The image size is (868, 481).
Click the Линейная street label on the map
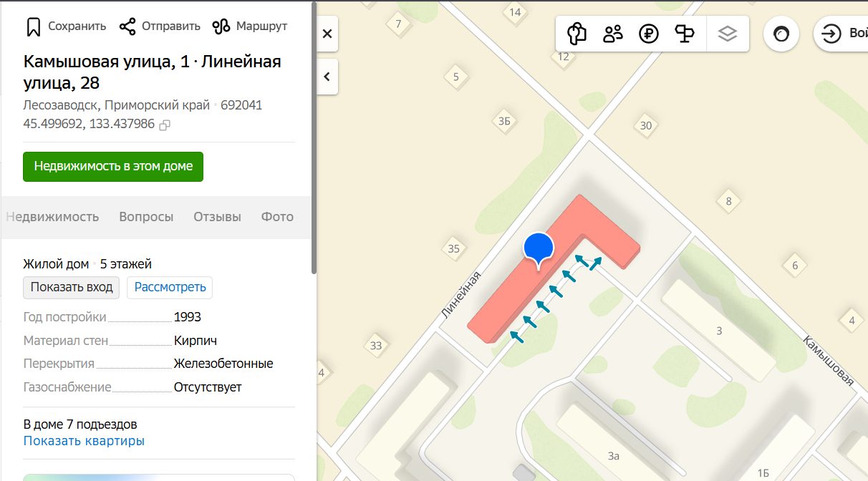tap(460, 295)
